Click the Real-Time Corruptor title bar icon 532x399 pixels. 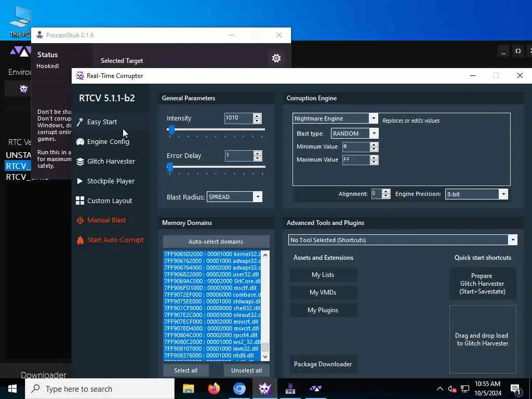pos(80,75)
